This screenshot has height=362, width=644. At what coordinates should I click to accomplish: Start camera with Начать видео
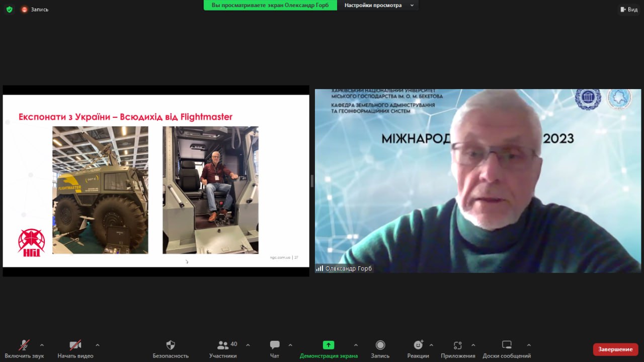[75, 349]
